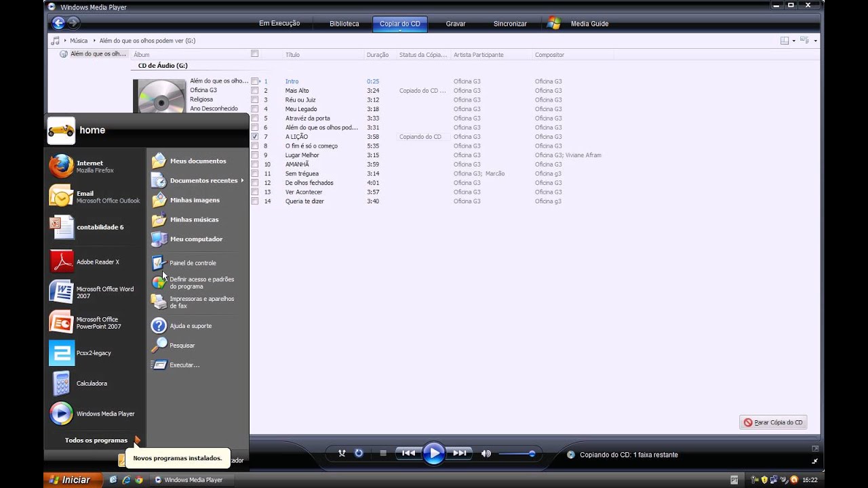
Task: Open Impressoras e aparelhos de fax
Action: coord(197,302)
